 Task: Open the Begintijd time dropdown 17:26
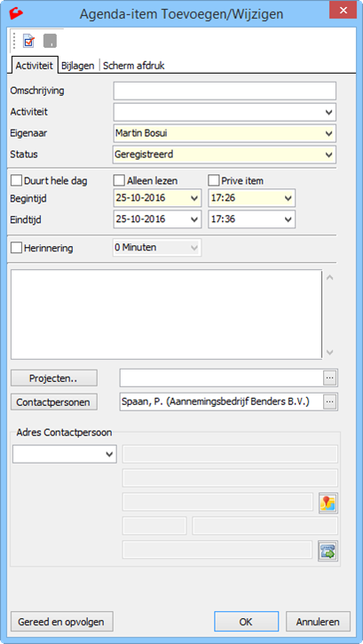pyautogui.click(x=288, y=198)
